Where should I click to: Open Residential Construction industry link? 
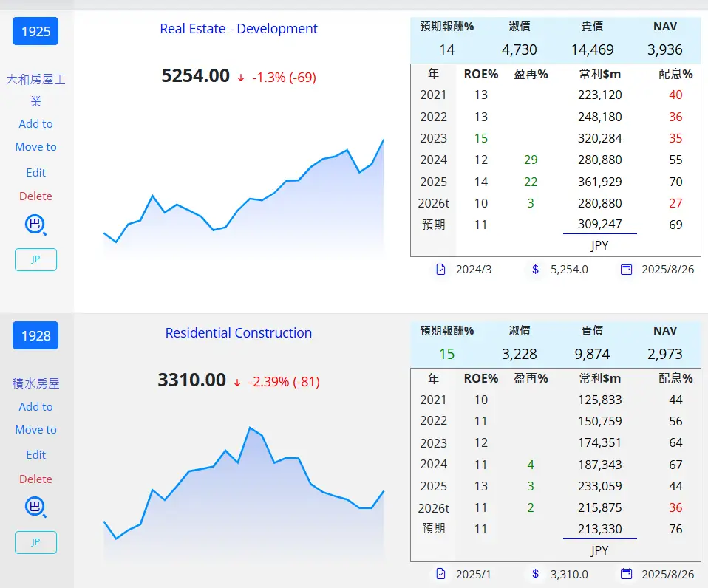click(239, 333)
